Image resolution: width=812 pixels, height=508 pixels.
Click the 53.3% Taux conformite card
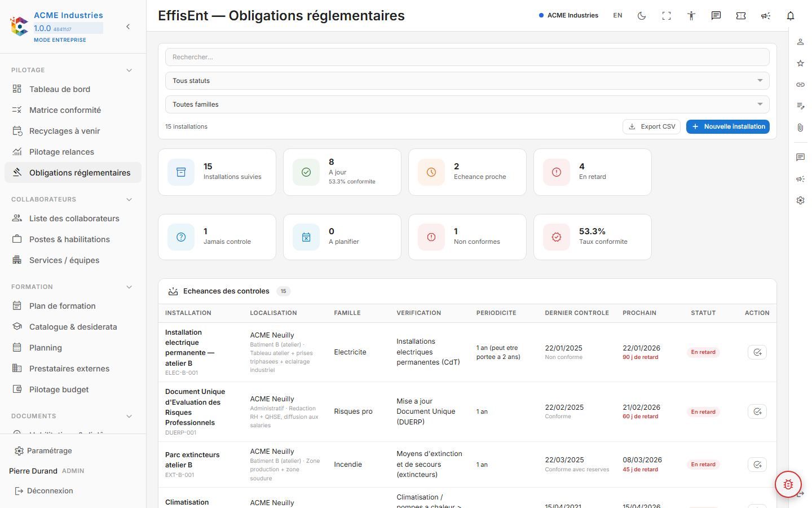(x=593, y=237)
